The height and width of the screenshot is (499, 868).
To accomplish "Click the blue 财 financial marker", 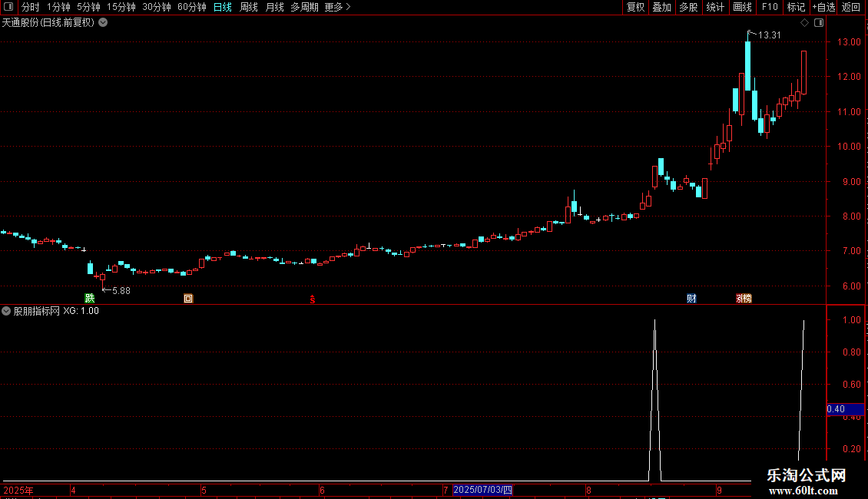I will (x=691, y=298).
